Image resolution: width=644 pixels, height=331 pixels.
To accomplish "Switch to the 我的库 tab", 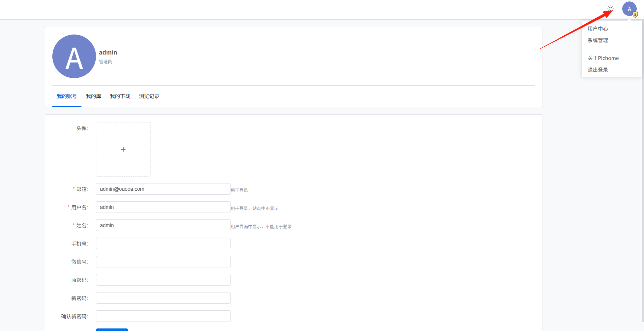I will coord(93,96).
